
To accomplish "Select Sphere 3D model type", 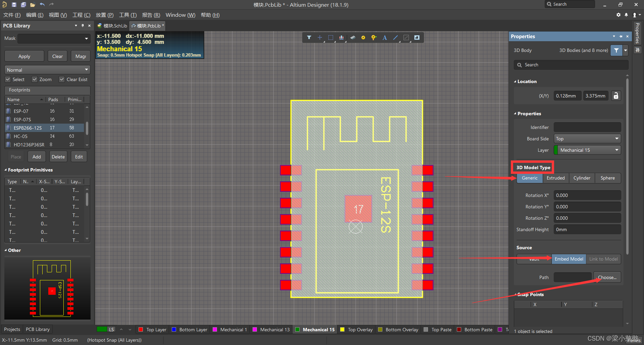I will coord(608,178).
